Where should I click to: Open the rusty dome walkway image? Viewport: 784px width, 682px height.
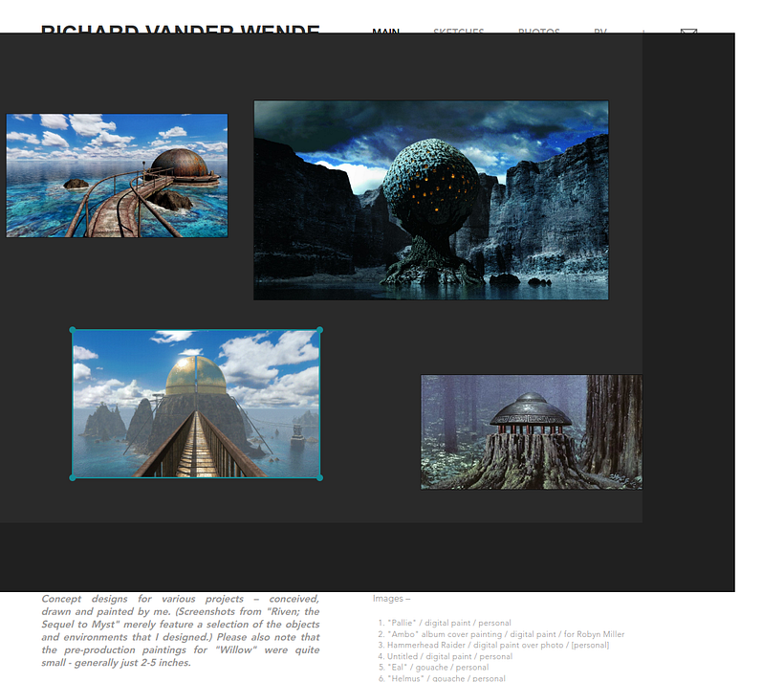[117, 175]
